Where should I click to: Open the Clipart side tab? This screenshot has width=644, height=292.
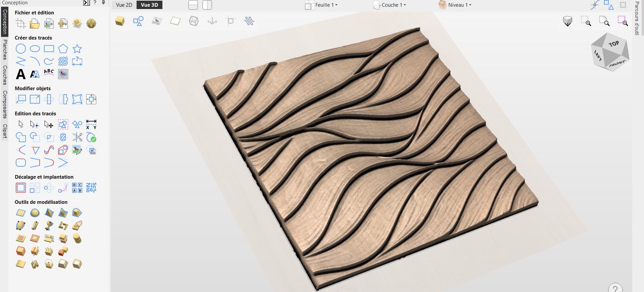coord(5,131)
